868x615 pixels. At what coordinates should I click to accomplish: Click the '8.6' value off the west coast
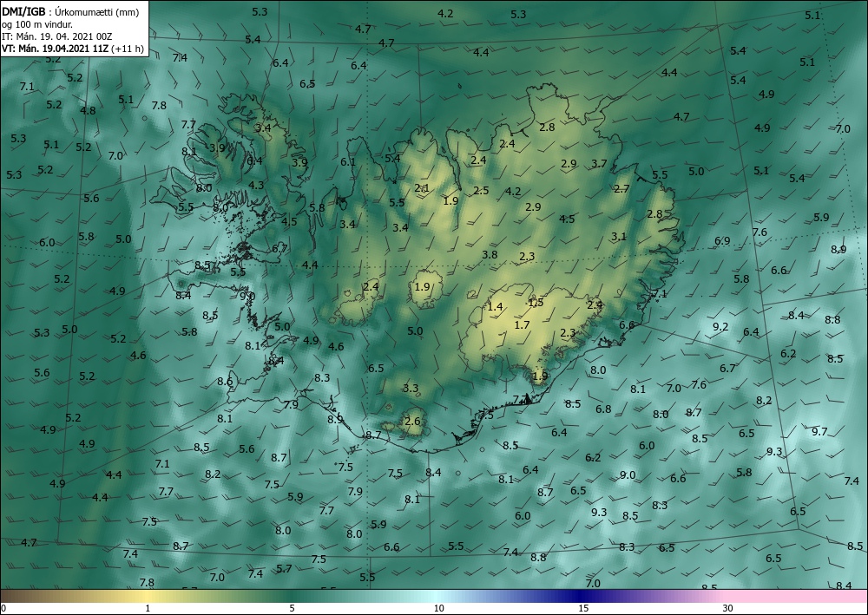(225, 382)
